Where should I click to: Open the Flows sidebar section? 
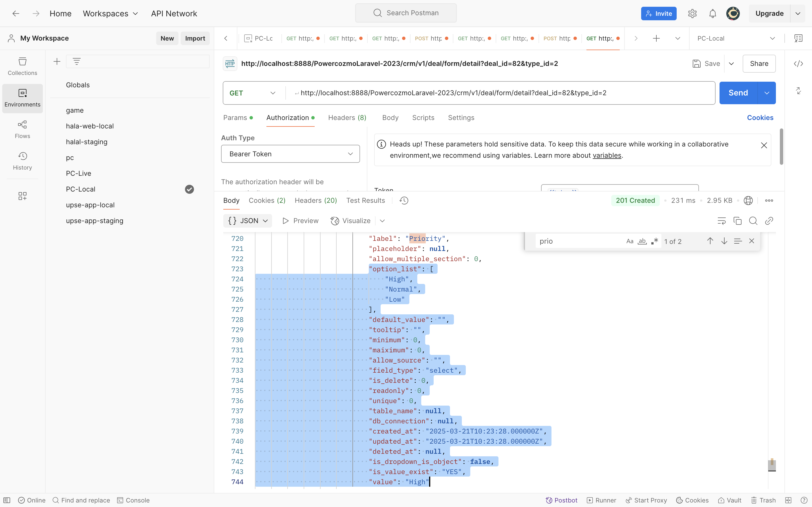[x=23, y=130]
